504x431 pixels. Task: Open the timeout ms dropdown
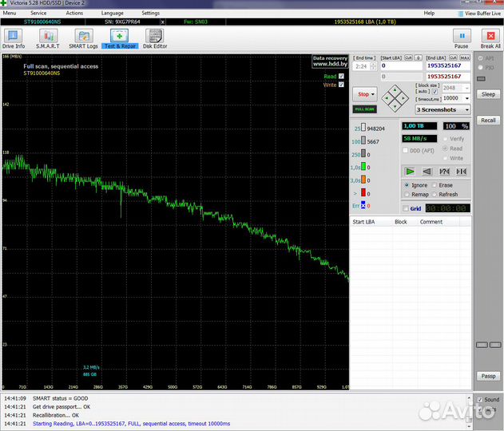469,98
